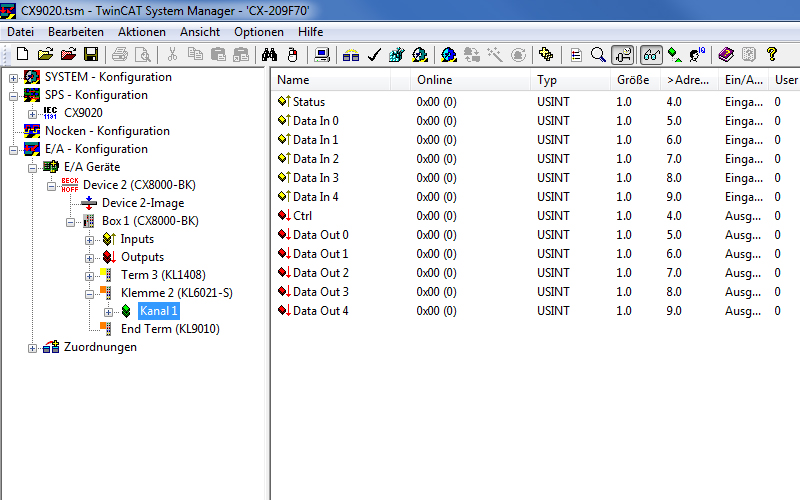Screen dimensions: 800x500
Task: Click the Print icon in toolbar
Action: [x=120, y=54]
